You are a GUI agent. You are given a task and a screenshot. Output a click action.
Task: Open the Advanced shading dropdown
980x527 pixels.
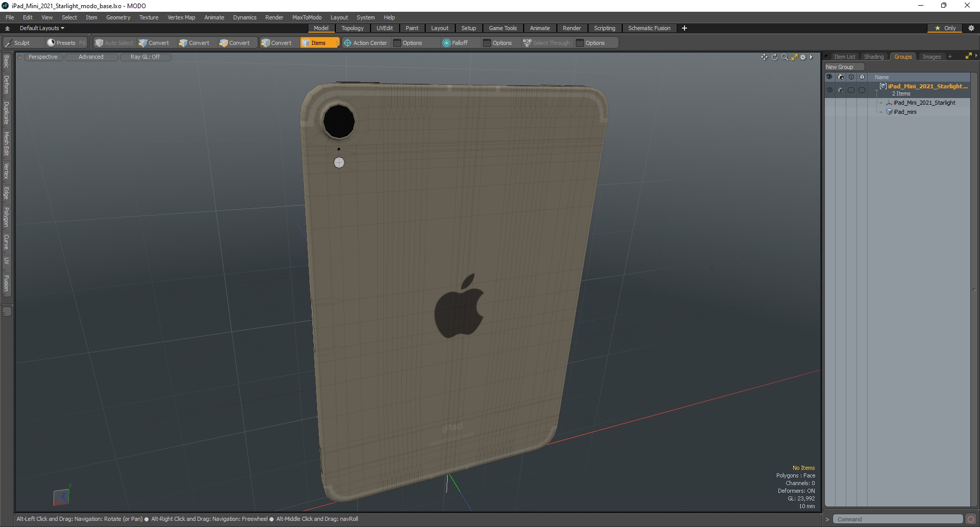[91, 57]
